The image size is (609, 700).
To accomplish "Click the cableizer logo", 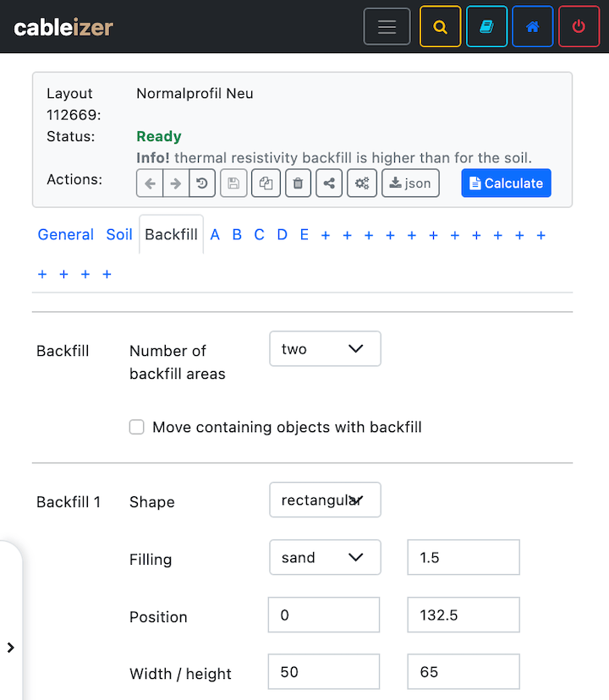I will (x=63, y=28).
